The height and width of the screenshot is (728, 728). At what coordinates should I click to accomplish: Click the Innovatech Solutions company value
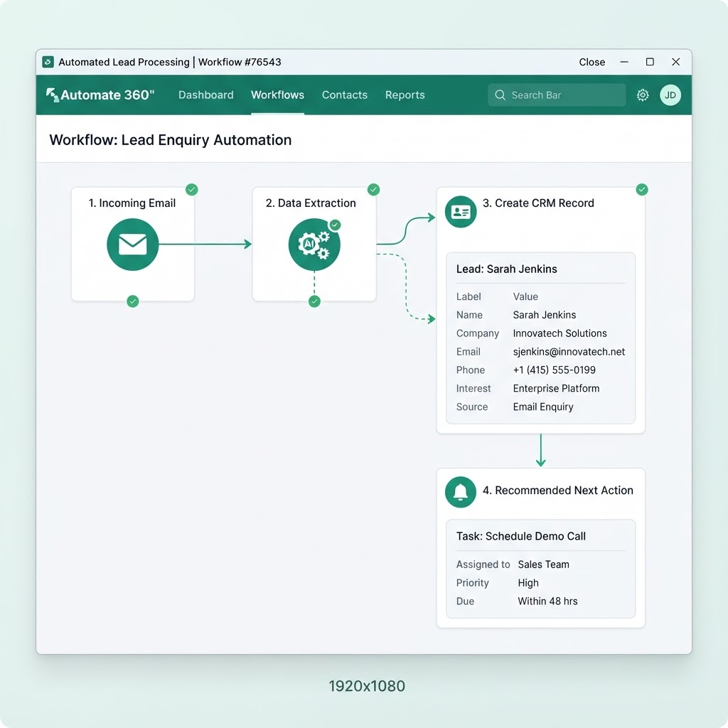tap(560, 333)
